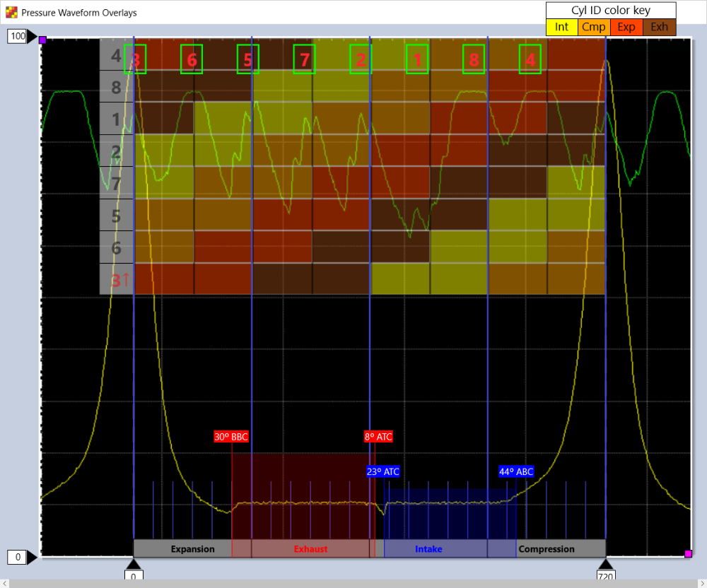Click the purple square handle at top-left

click(42, 40)
